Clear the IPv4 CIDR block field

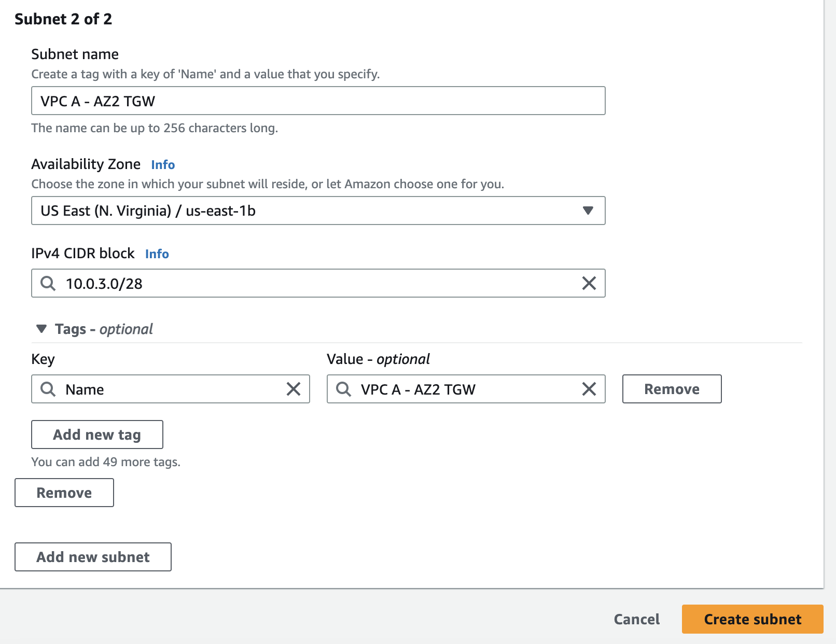point(589,283)
